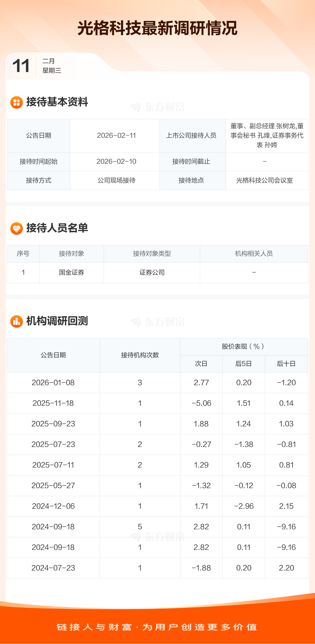Image resolution: width=315 pixels, height=644 pixels.
Task: Click the 后十日 column header
Action: pyautogui.click(x=286, y=364)
